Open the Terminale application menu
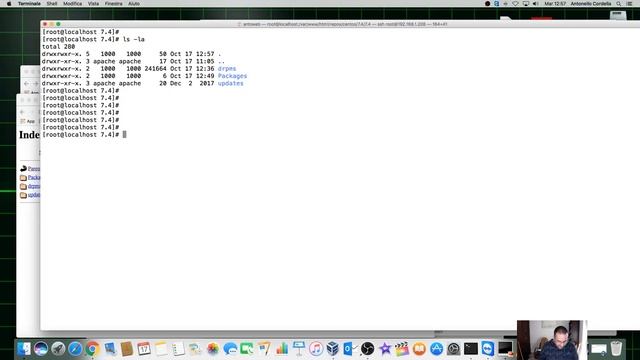This screenshot has width=640, height=360. [29, 4]
